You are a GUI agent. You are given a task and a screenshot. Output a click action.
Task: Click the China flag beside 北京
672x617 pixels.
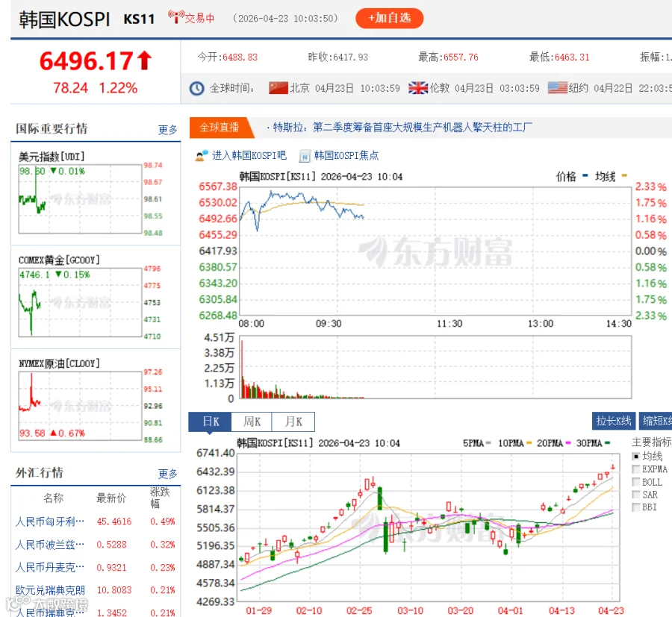(279, 88)
